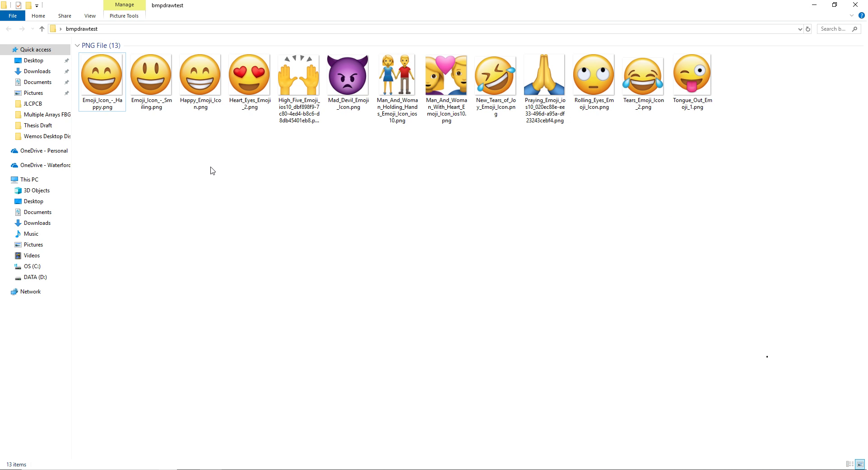Collapse the ribbon with chevron
Viewport: 868px width, 470px height.
click(x=852, y=16)
